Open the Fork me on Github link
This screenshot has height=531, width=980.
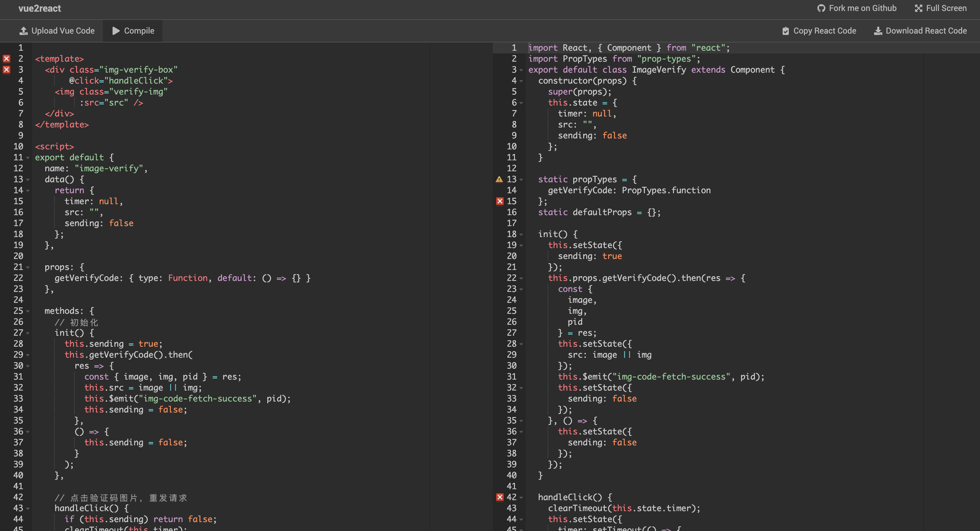tap(862, 8)
